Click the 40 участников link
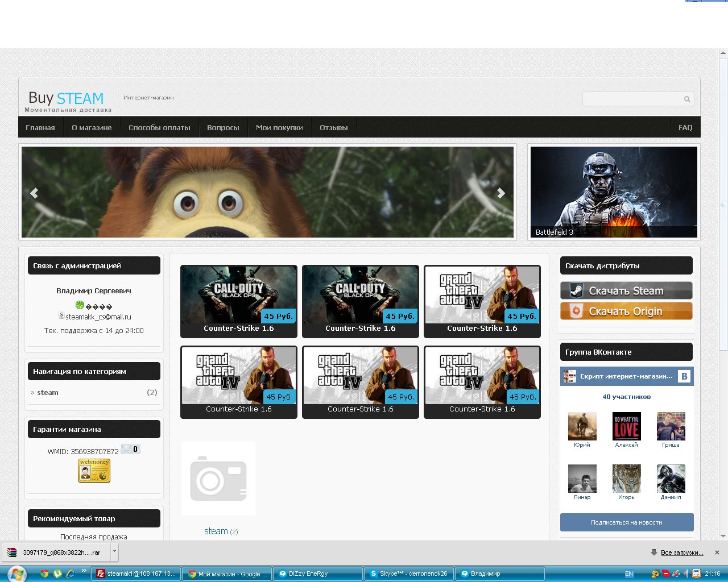Viewport: 728px width, 582px height. 627,397
